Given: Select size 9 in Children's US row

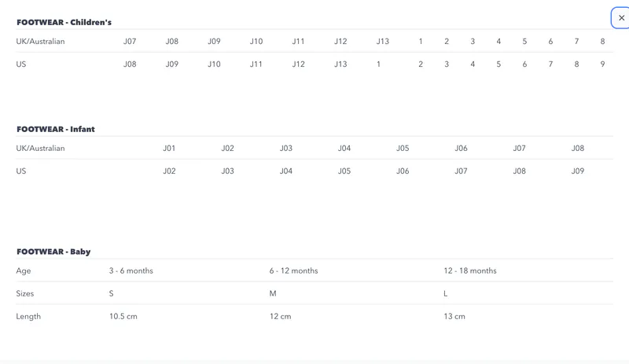Looking at the screenshot, I should tap(602, 64).
